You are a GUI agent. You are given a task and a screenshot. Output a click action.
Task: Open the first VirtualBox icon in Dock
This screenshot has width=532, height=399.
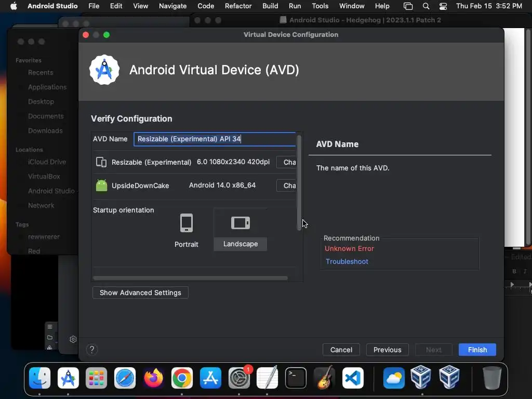(421, 377)
